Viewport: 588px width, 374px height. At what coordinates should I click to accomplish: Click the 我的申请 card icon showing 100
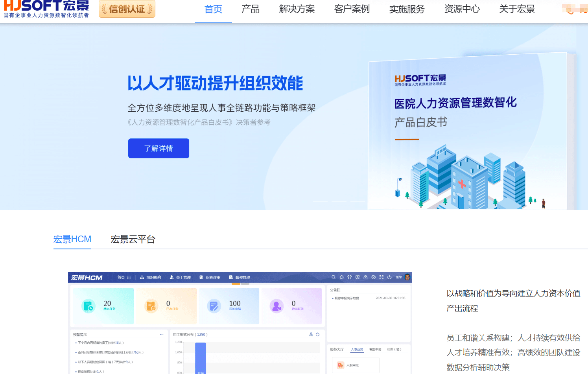(214, 306)
